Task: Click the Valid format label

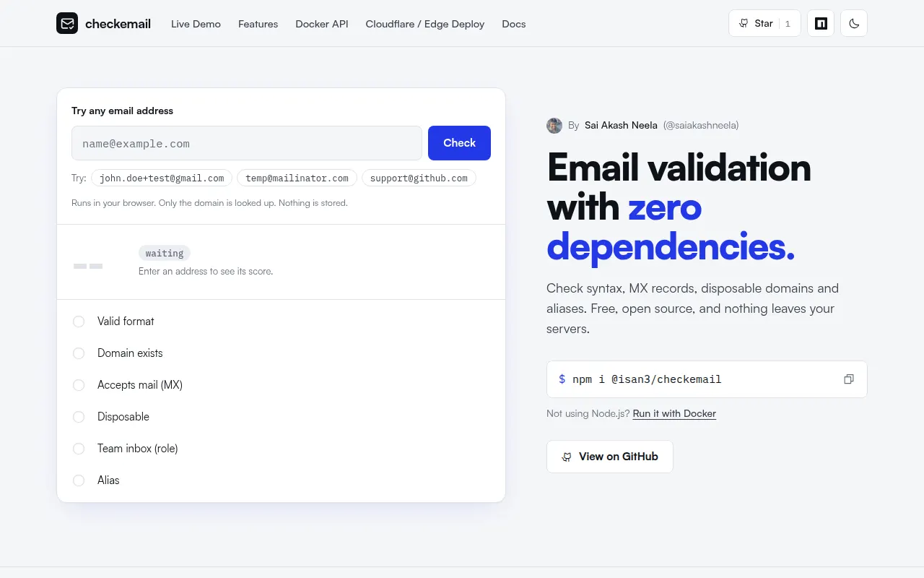Action: [x=126, y=322]
